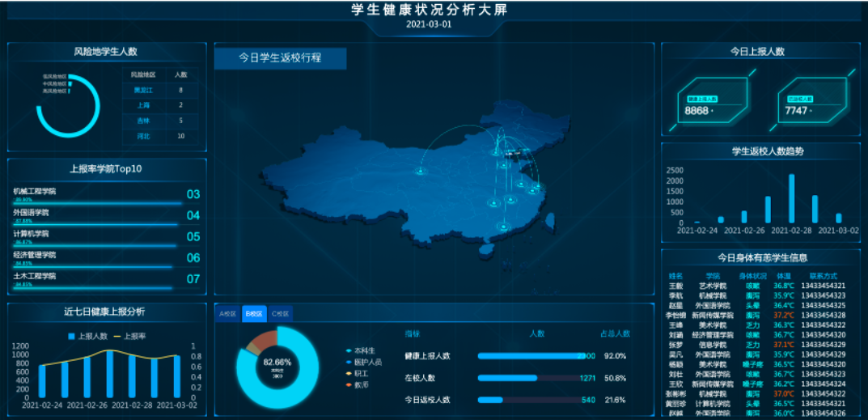Click the rank number 03
This screenshot has width=868, height=420.
click(193, 194)
